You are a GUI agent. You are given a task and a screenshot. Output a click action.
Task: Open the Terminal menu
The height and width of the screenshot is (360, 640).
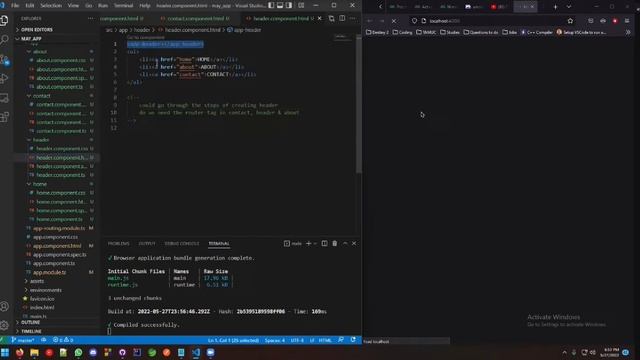coord(123,6)
